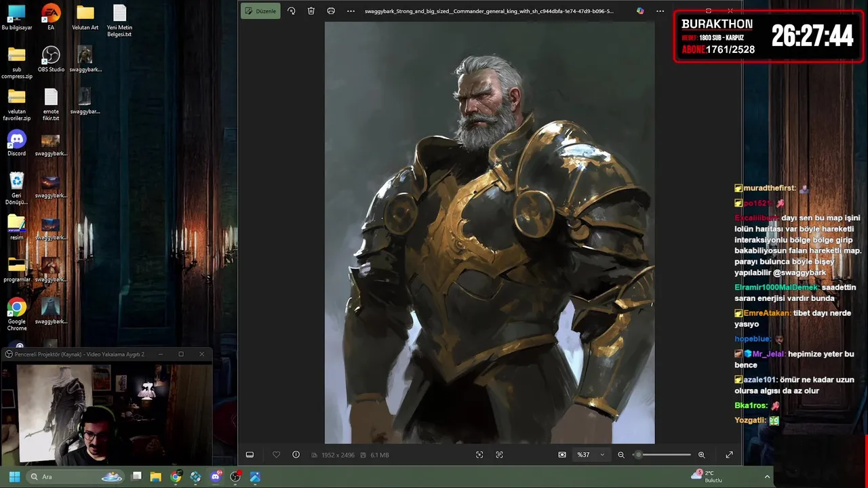Image resolution: width=868 pixels, height=488 pixels.
Task: Open File Explorer from the taskbar
Action: point(156,476)
